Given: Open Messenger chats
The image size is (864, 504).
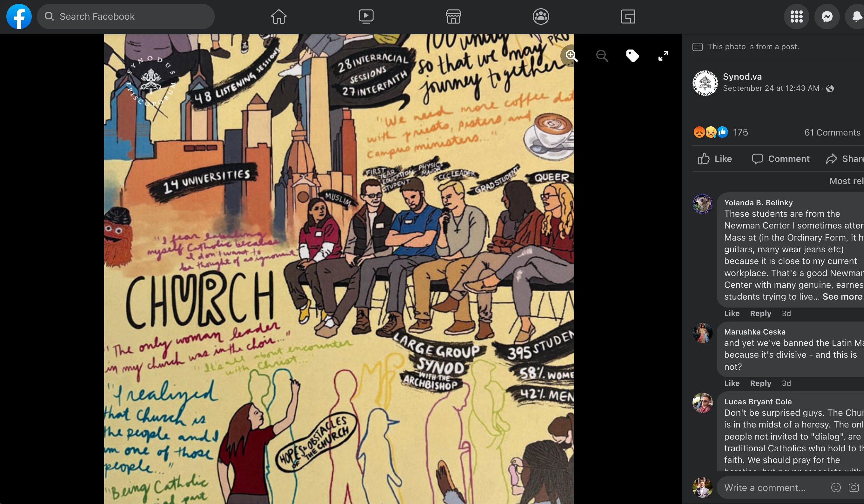Looking at the screenshot, I should 827,17.
